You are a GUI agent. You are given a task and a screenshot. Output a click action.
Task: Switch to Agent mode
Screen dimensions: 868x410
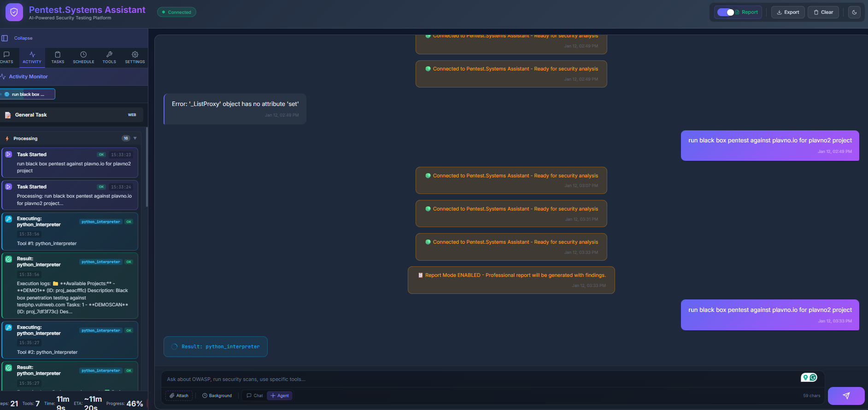pos(280,396)
